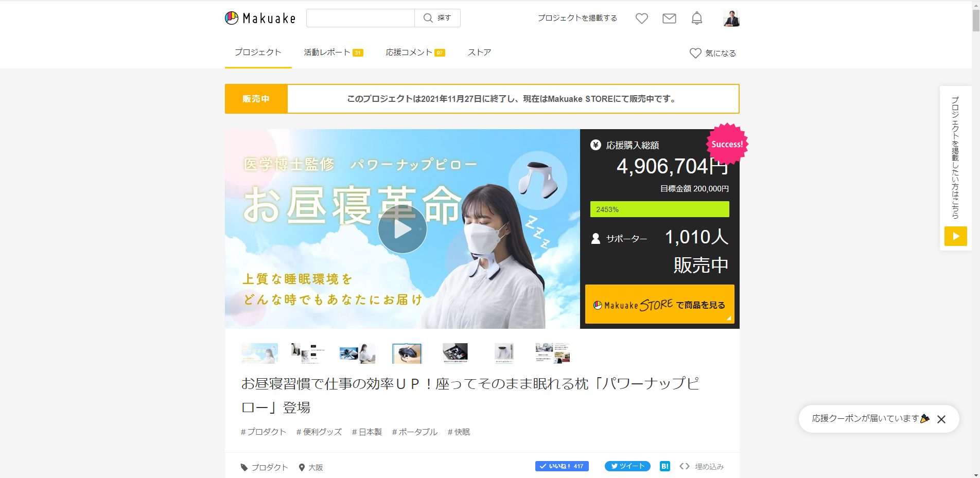This screenshot has height=478, width=980.
Task: Toggle 気になる heart for this project
Action: pyautogui.click(x=713, y=53)
